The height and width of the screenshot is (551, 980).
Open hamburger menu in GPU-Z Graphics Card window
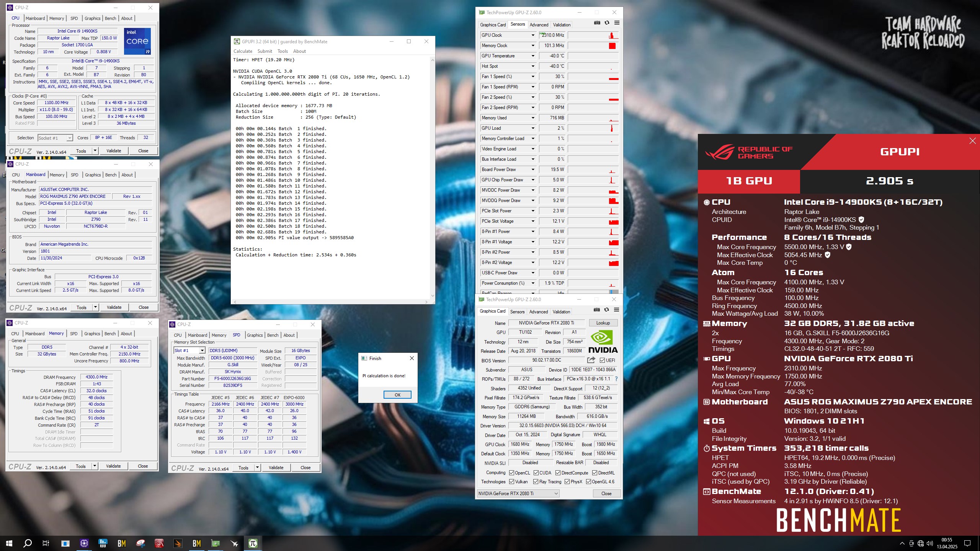pyautogui.click(x=616, y=310)
